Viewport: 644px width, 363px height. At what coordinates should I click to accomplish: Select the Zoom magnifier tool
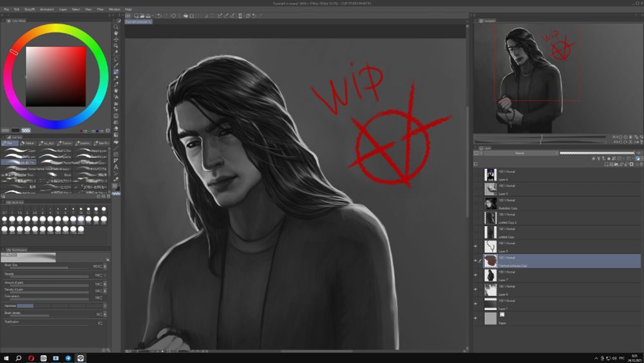pos(116,26)
